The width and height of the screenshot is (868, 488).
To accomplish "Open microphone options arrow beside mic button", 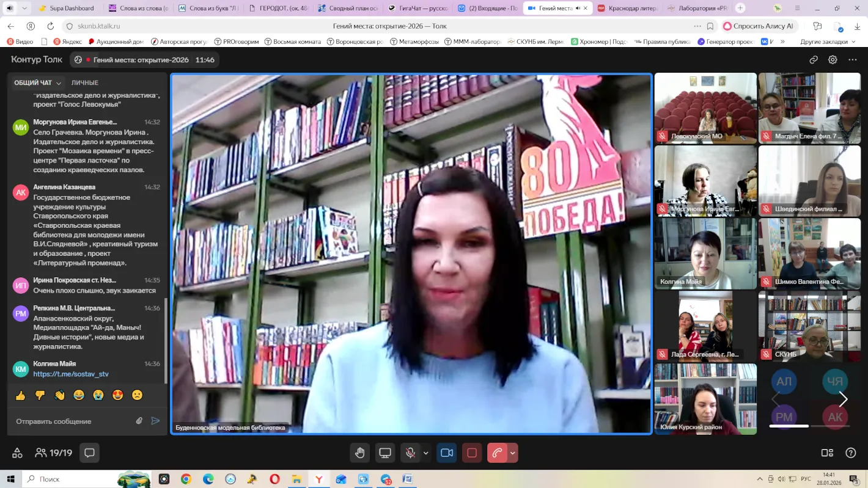I will click(425, 453).
